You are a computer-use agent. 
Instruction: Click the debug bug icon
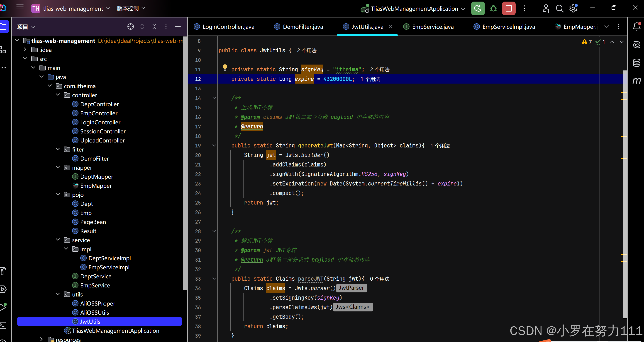point(493,8)
